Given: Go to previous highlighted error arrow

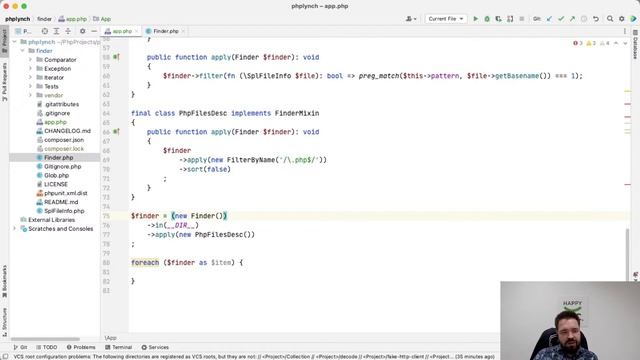Looking at the screenshot, I should (616, 43).
